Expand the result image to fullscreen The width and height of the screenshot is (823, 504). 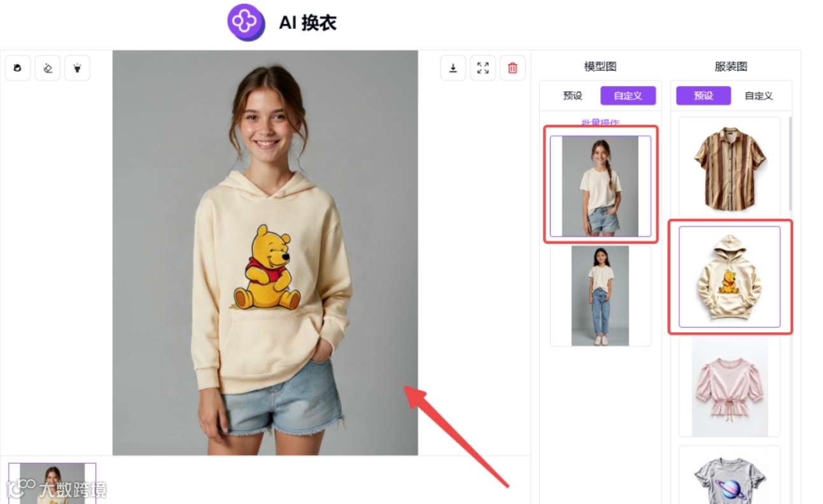click(x=483, y=68)
